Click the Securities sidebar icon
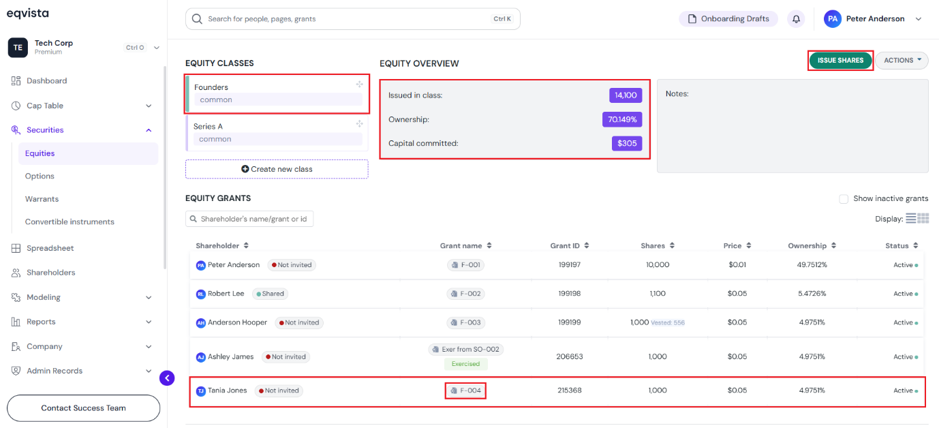 click(16, 130)
